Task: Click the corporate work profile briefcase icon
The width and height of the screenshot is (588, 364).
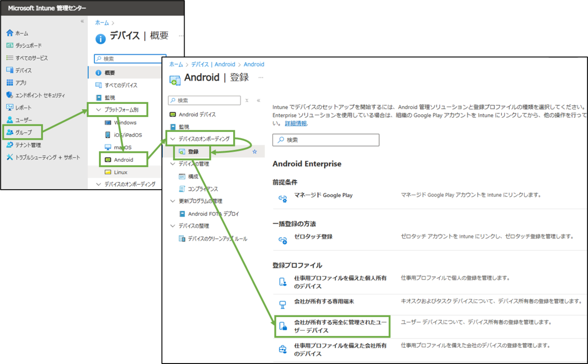Action: (x=282, y=349)
